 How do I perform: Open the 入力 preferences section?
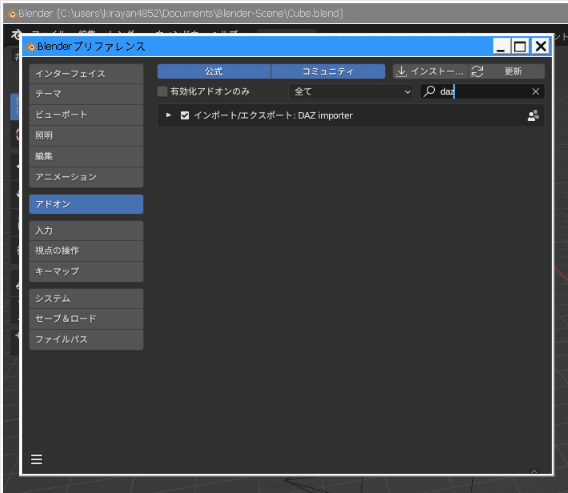click(x=86, y=231)
